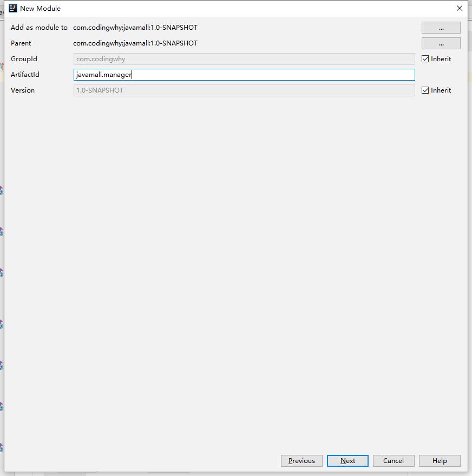This screenshot has width=472, height=476.
Task: Uncheck Inherit checkbox for GroupId
Action: 425,59
